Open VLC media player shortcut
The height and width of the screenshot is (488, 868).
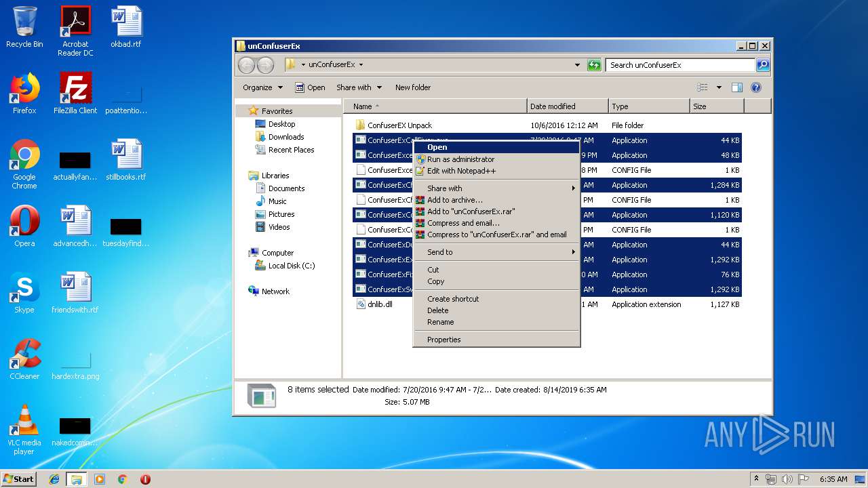point(24,430)
